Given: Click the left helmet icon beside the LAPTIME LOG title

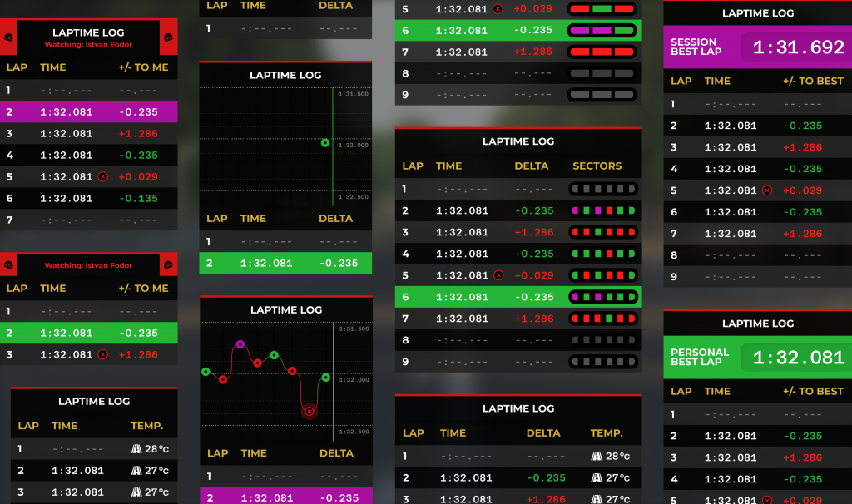Looking at the screenshot, I should point(8,38).
